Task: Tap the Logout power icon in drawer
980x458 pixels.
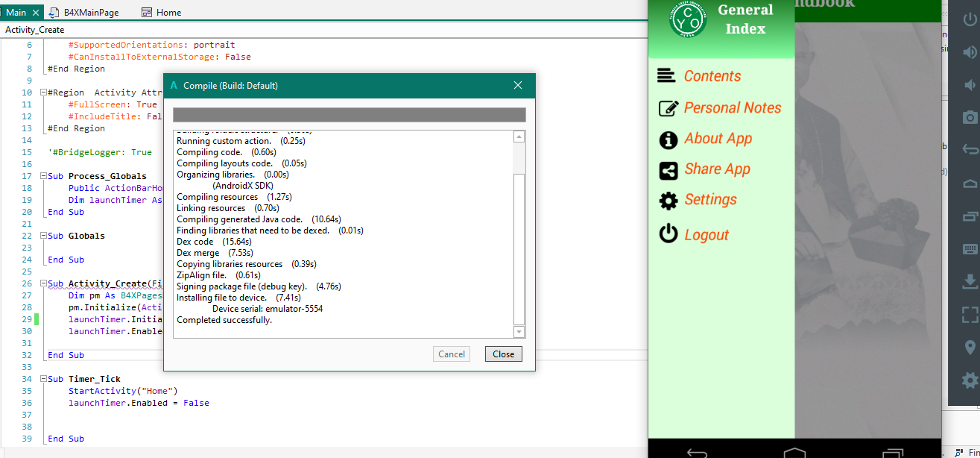Action: coord(668,234)
